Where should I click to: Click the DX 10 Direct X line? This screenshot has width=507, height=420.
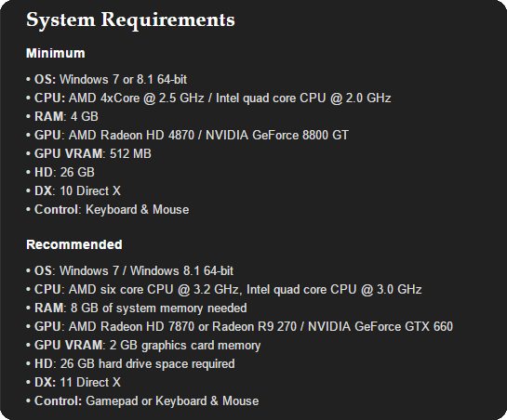tap(73, 190)
